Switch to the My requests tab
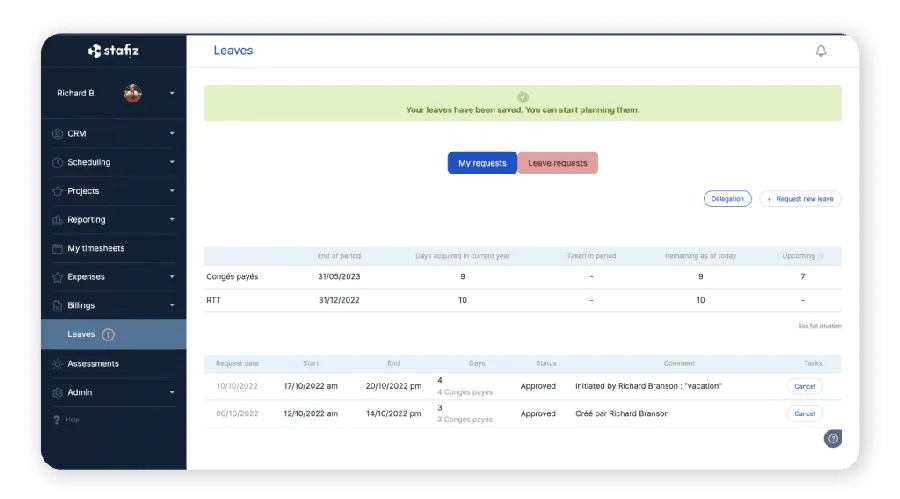Image resolution: width=900 pixels, height=499 pixels. [x=481, y=163]
